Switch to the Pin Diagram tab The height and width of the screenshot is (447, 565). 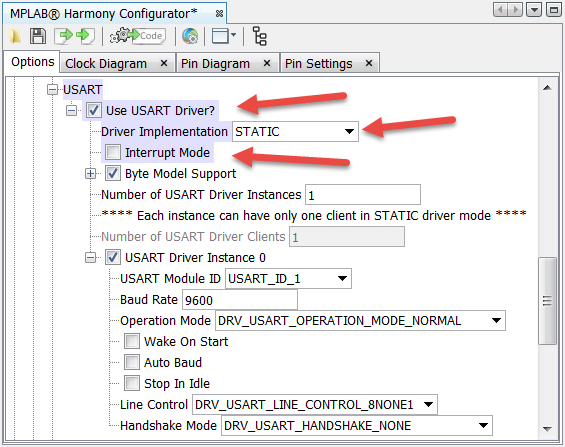(215, 64)
